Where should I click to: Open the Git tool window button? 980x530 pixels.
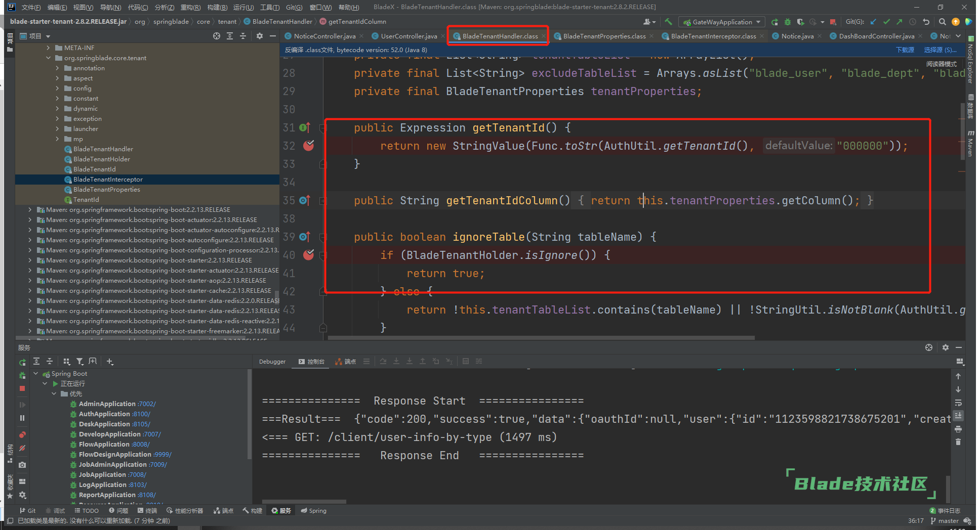click(x=28, y=511)
